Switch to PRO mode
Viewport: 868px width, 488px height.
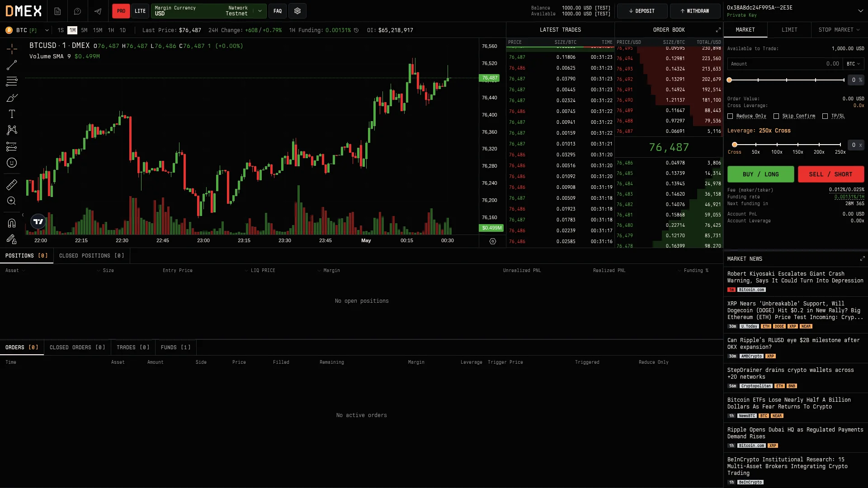(121, 11)
